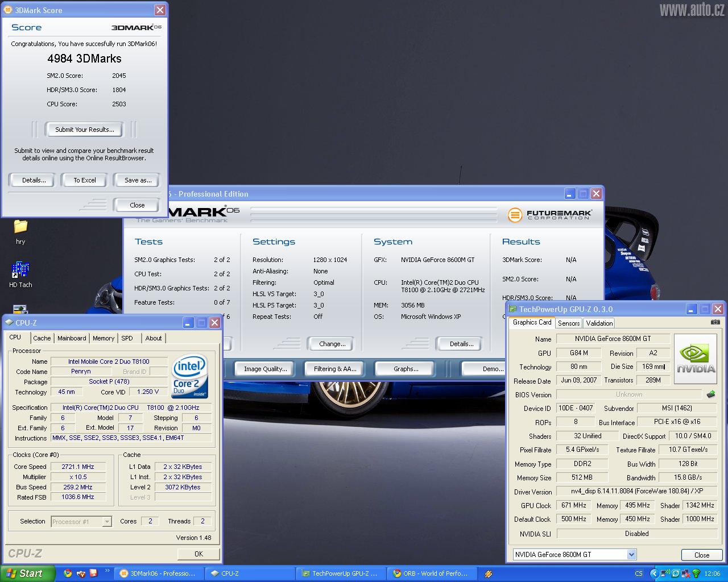The image size is (728, 582).
Task: Take a GPU-Z screenshot with the camera icon
Action: coord(715,322)
